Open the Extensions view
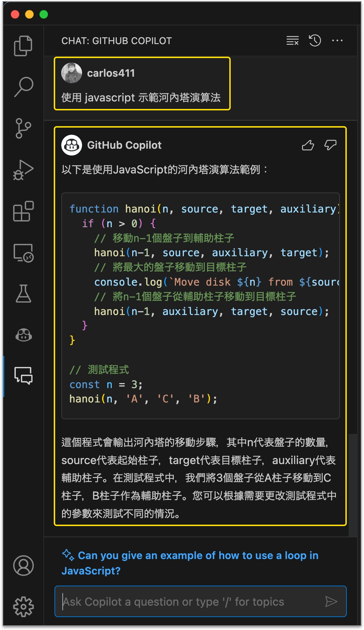This screenshot has width=364, height=630. point(23,211)
